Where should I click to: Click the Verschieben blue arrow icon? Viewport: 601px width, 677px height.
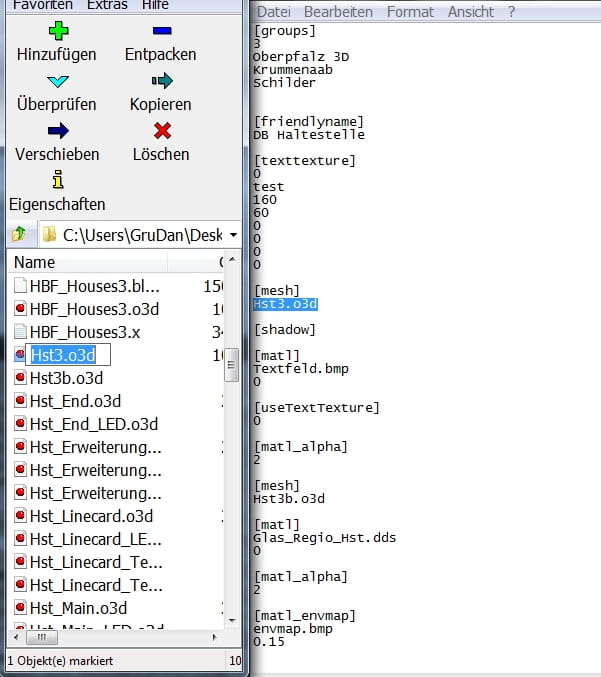coord(58,131)
